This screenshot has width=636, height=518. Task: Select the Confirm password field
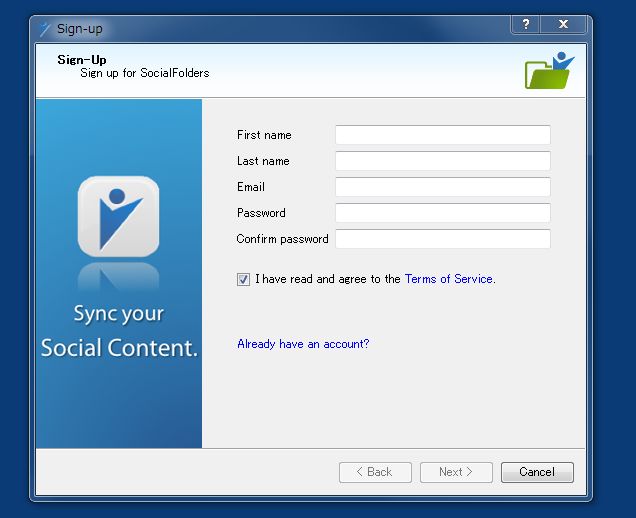(x=443, y=239)
